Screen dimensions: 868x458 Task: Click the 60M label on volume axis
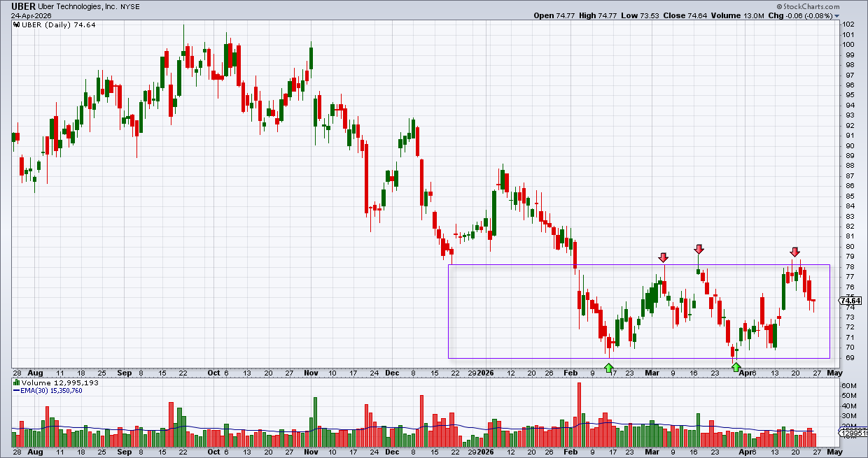coord(848,385)
